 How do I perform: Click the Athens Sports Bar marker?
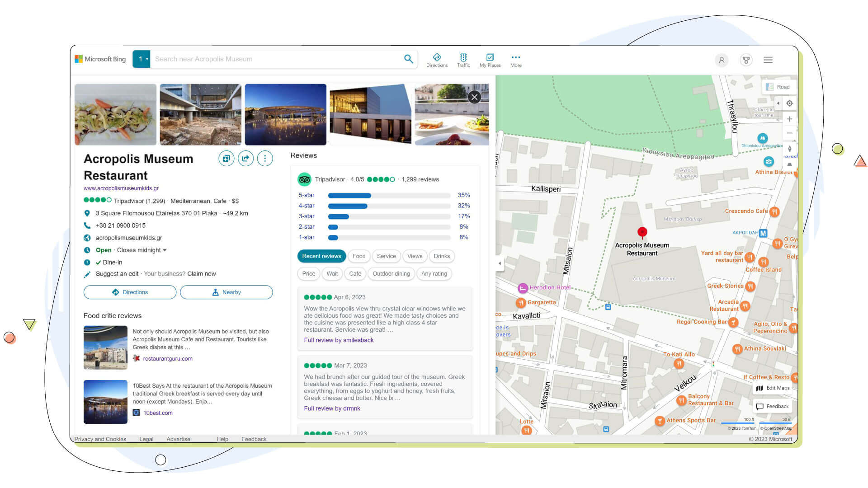coord(660,421)
